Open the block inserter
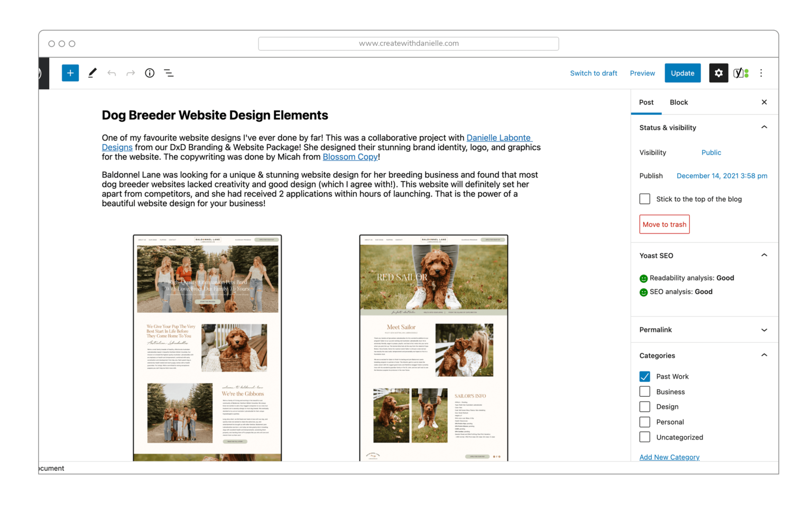The image size is (812, 532). click(x=70, y=73)
